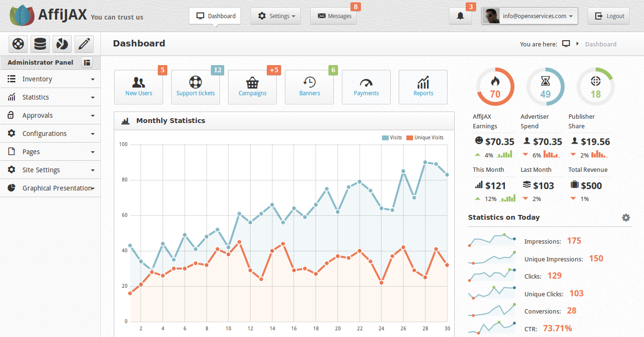
Task: Click the lifebuoy support icon button in sidebar
Action: click(x=18, y=44)
